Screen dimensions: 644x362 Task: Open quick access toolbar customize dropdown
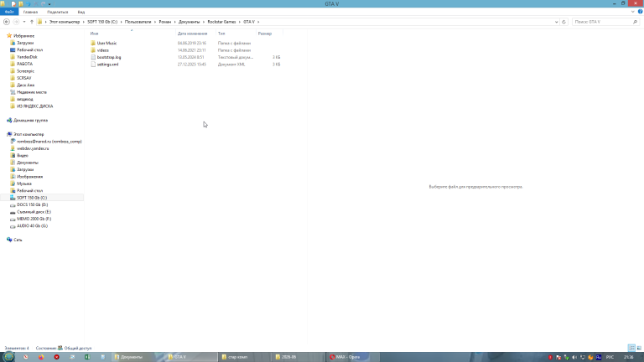click(x=49, y=4)
